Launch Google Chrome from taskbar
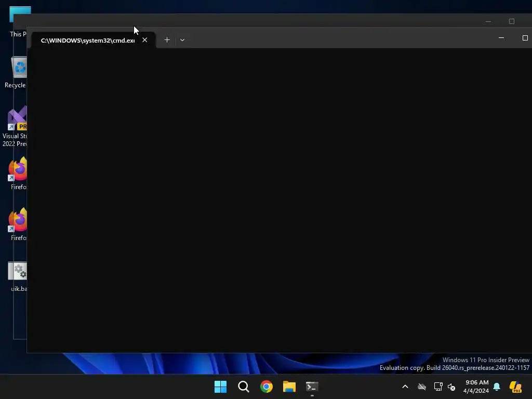This screenshot has height=399, width=532. (x=267, y=387)
